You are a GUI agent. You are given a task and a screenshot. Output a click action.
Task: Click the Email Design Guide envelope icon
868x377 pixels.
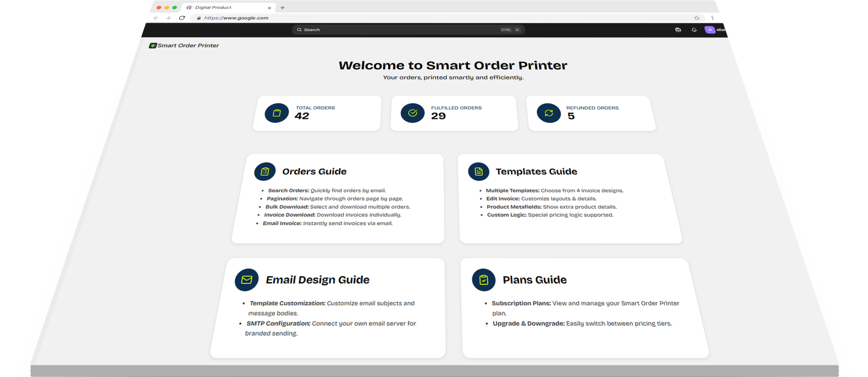[246, 280]
